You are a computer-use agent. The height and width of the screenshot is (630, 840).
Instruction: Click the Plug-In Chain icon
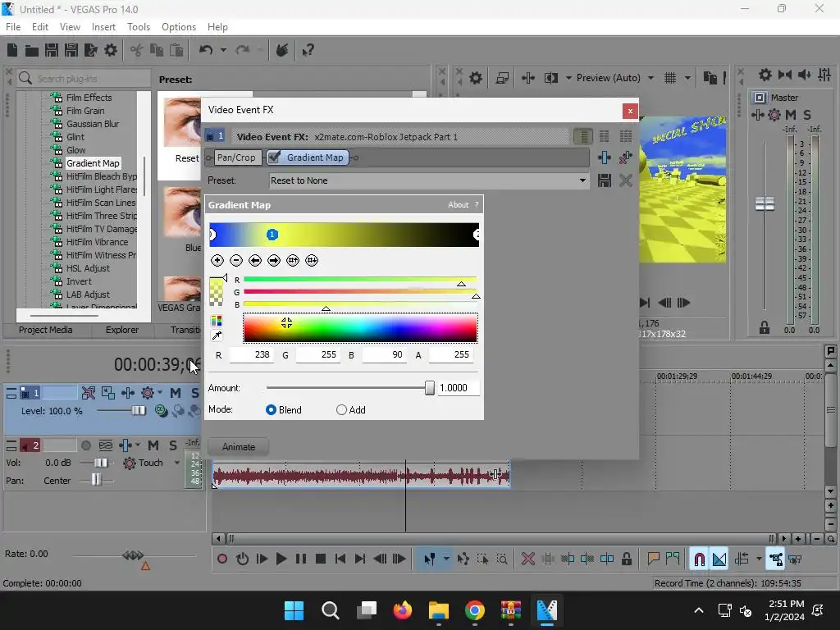(605, 157)
